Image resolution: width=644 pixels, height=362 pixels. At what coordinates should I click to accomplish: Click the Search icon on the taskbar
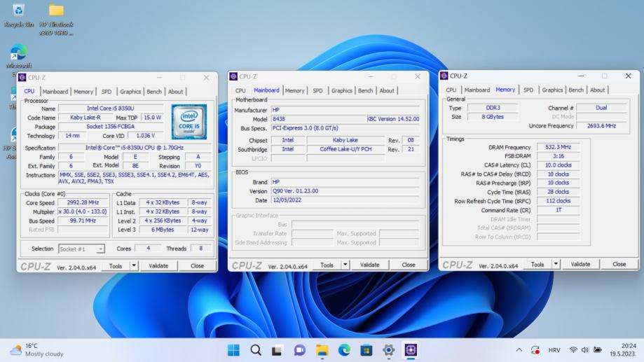(256, 350)
